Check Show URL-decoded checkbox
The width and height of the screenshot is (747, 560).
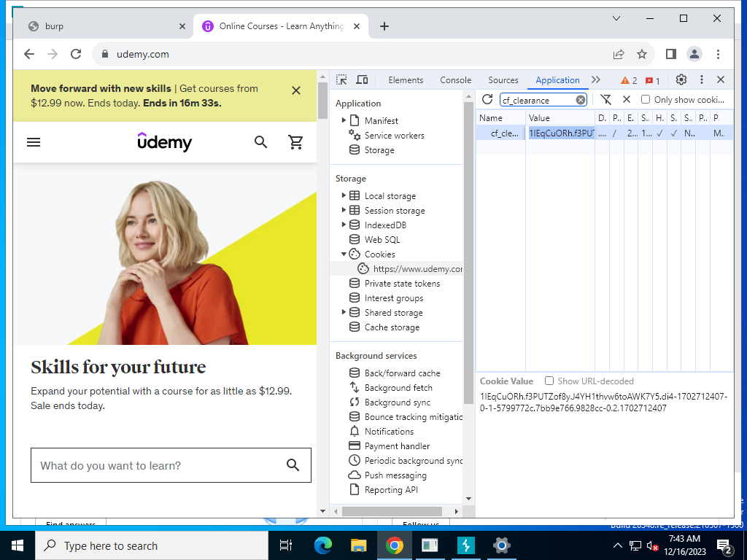549,381
